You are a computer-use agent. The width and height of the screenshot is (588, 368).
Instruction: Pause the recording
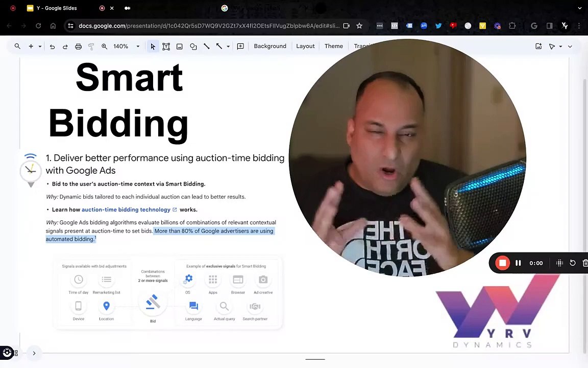tap(518, 263)
